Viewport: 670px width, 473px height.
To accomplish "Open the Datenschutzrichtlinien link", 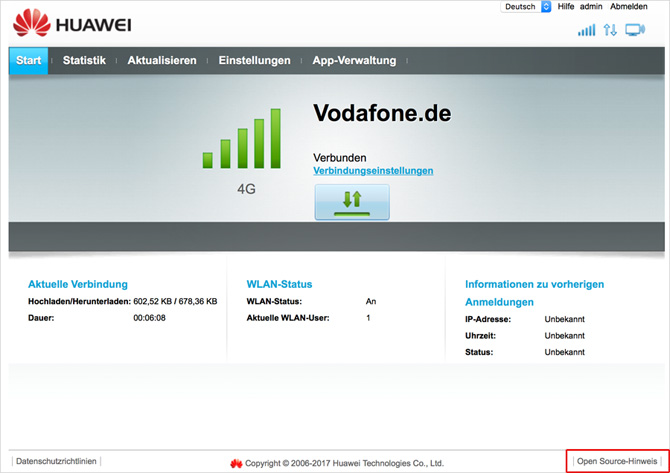I will (x=57, y=461).
